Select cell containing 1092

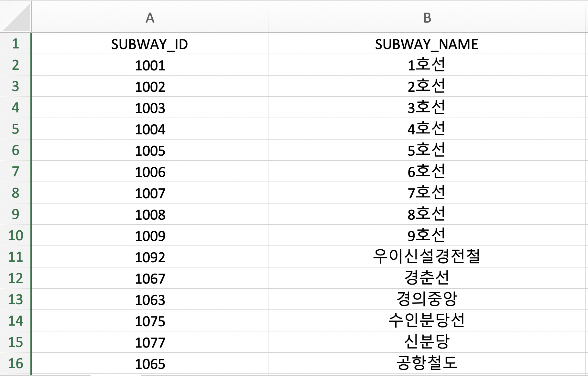[150, 257]
